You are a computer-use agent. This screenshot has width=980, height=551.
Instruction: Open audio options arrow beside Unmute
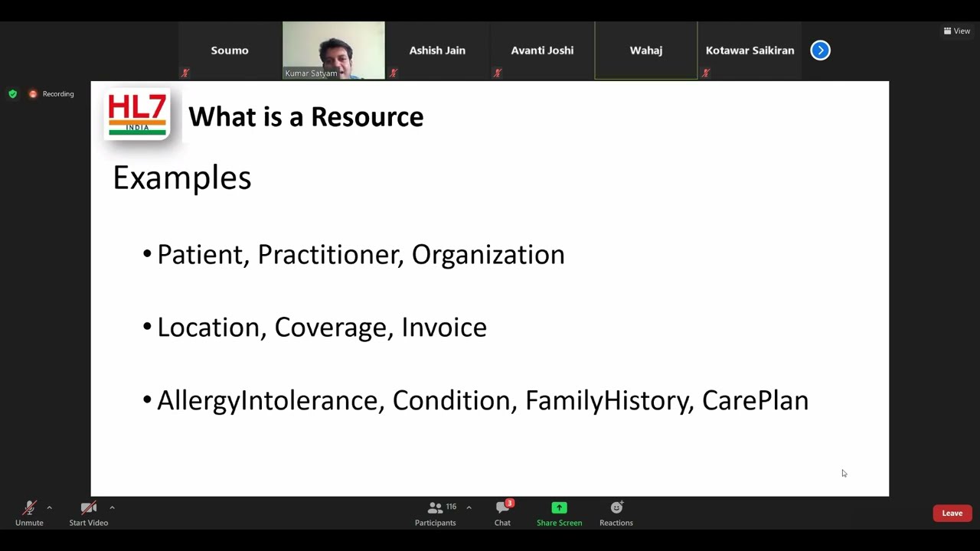[49, 507]
